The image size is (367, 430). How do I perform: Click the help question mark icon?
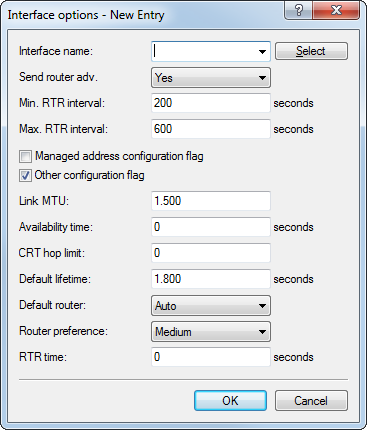click(299, 10)
